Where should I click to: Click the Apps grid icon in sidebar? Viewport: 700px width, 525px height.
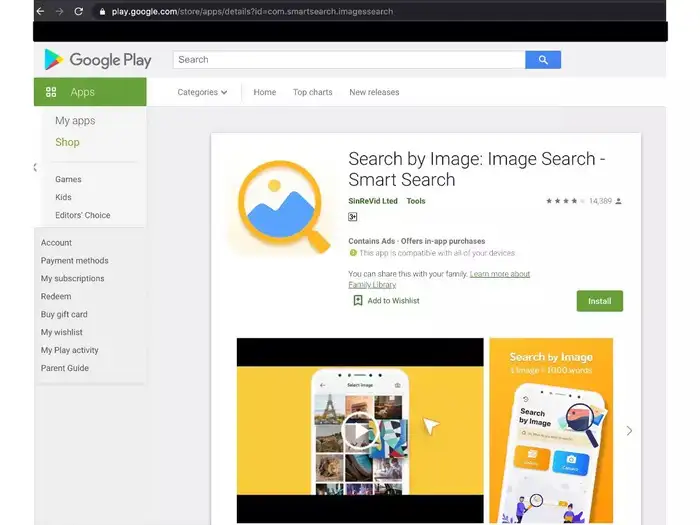(51, 92)
